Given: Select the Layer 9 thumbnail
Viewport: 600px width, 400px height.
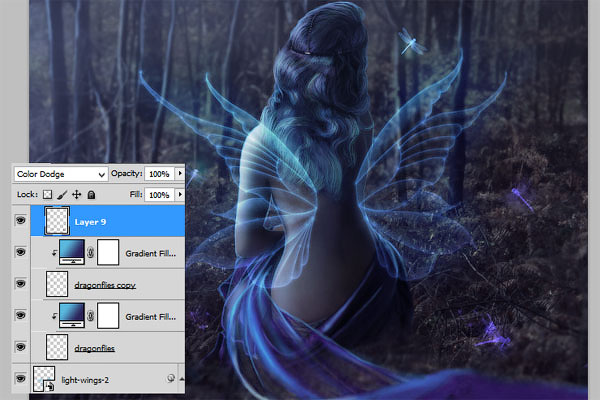Looking at the screenshot, I should click(x=57, y=220).
